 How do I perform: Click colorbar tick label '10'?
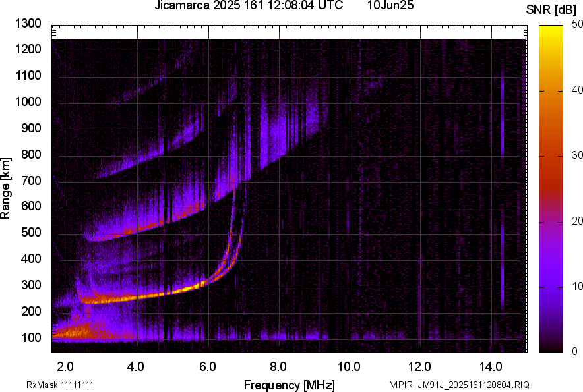[578, 286]
